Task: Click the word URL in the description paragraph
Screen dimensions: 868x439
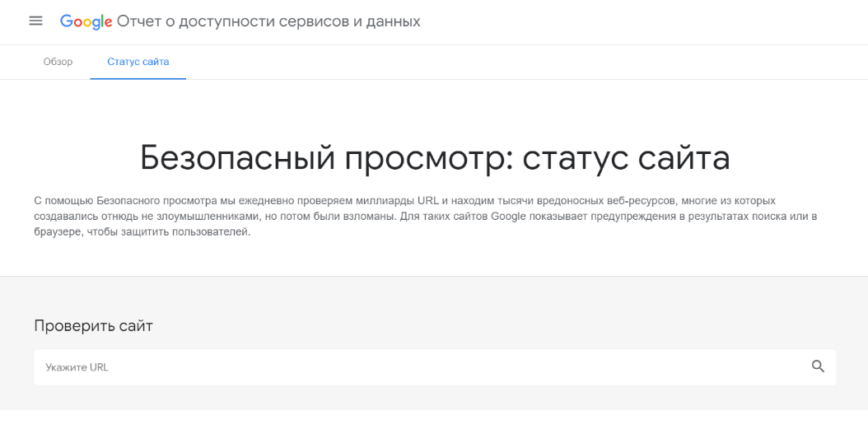Action: 428,200
